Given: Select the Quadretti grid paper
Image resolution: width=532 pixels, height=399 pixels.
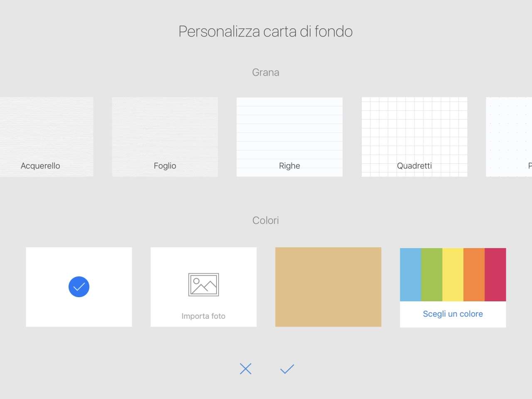Looking at the screenshot, I should pyautogui.click(x=414, y=137).
